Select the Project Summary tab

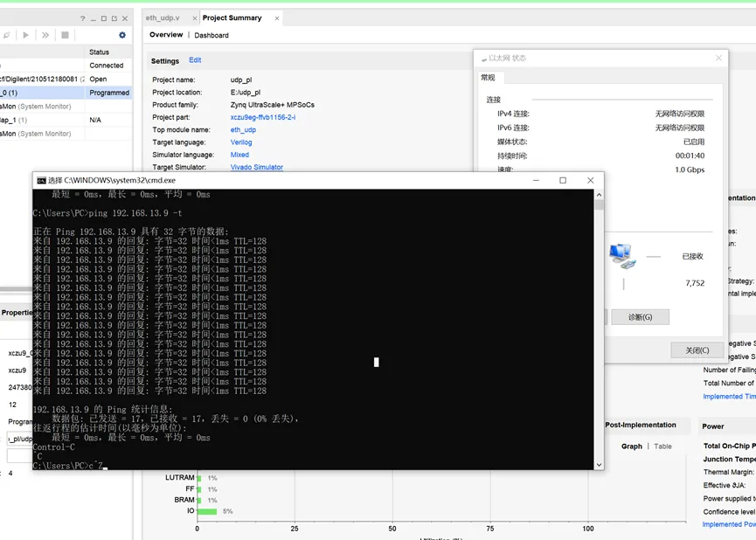[x=232, y=17]
